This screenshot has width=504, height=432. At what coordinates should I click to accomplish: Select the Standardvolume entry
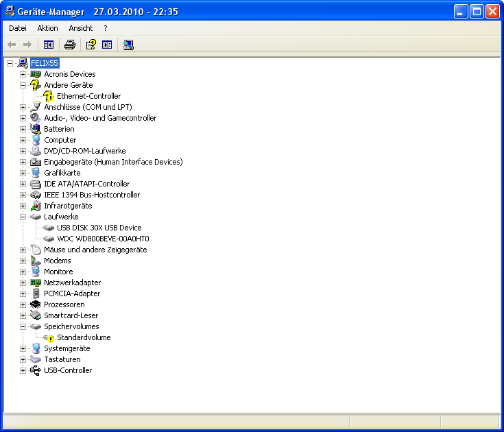pyautogui.click(x=84, y=337)
